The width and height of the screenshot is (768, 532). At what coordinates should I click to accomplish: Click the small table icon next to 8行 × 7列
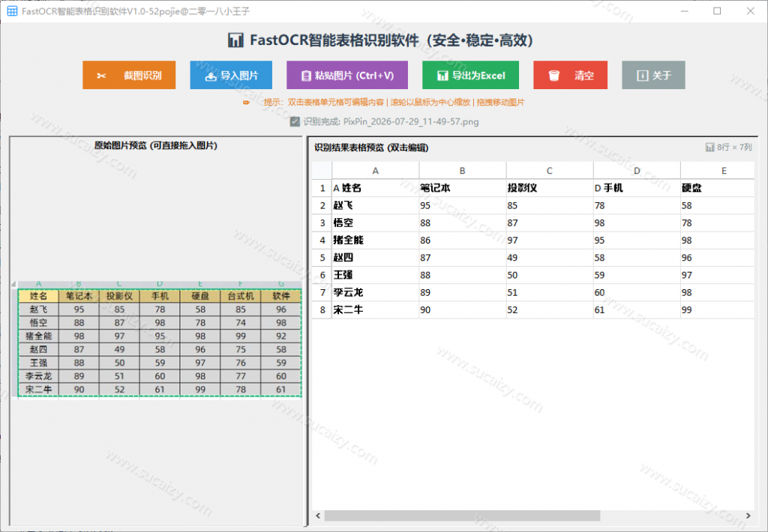[x=709, y=147]
